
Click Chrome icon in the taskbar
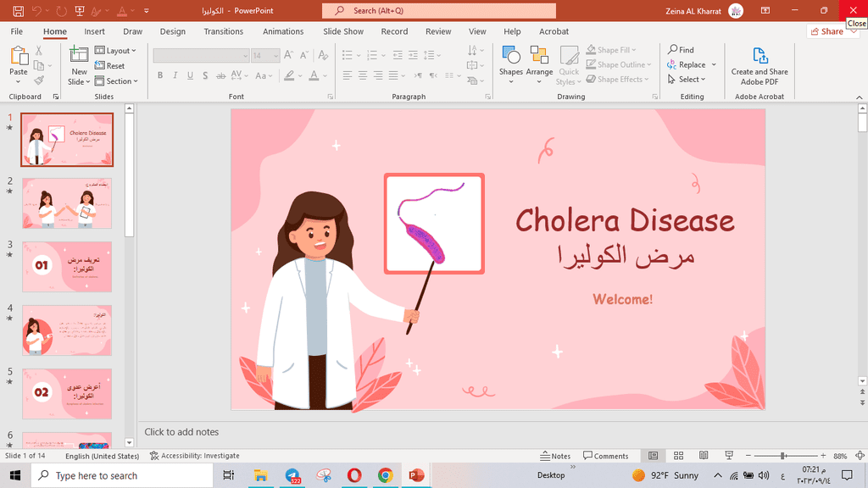(386, 475)
